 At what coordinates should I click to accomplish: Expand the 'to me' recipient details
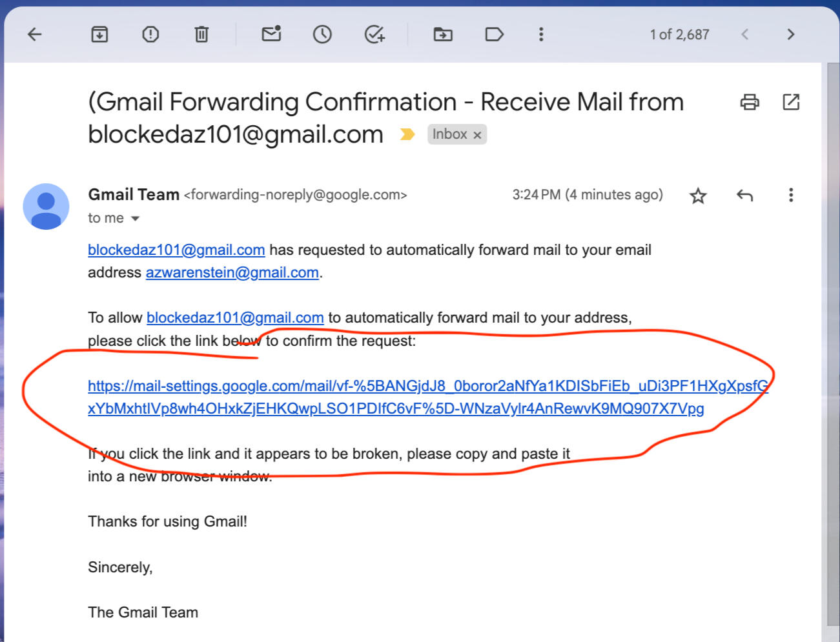tap(135, 219)
